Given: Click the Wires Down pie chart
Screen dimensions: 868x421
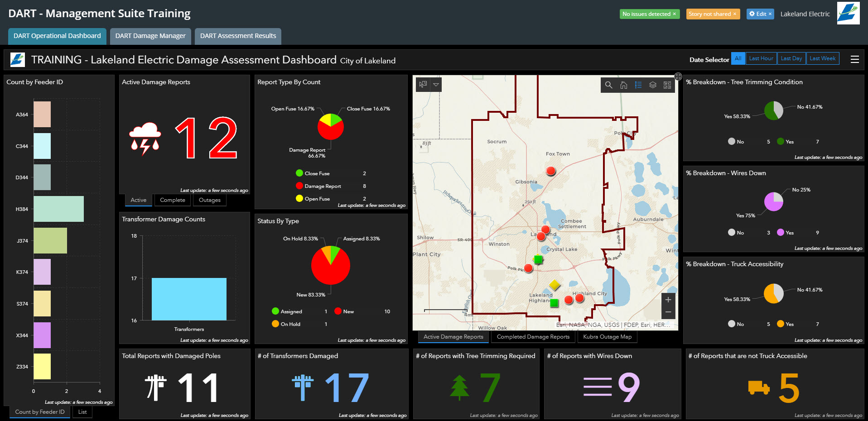Looking at the screenshot, I should [x=774, y=201].
